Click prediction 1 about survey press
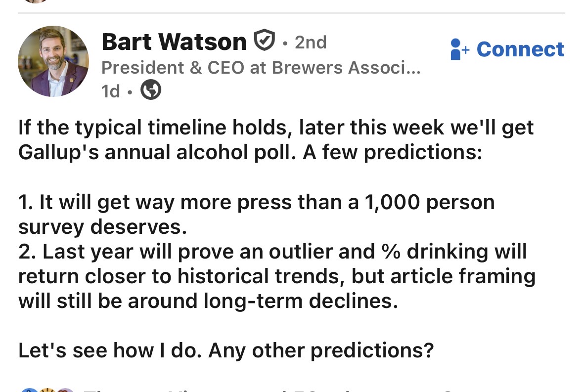 (x=257, y=215)
